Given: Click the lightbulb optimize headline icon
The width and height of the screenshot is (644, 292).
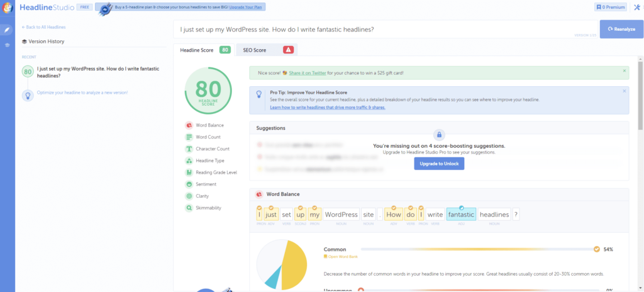Looking at the screenshot, I should (x=28, y=96).
